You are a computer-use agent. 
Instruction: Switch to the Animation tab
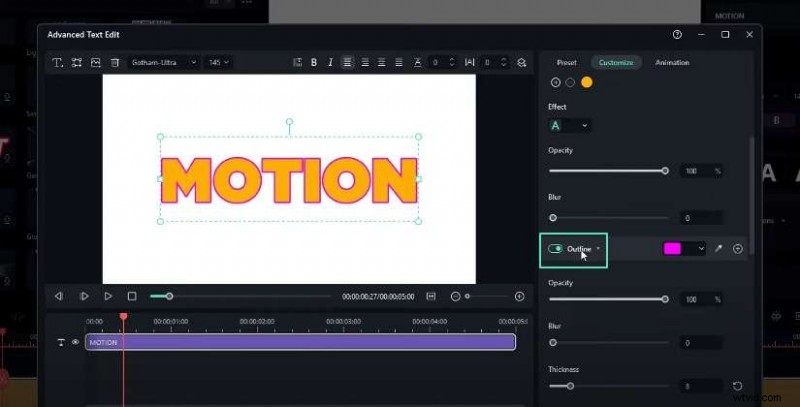[x=672, y=62]
